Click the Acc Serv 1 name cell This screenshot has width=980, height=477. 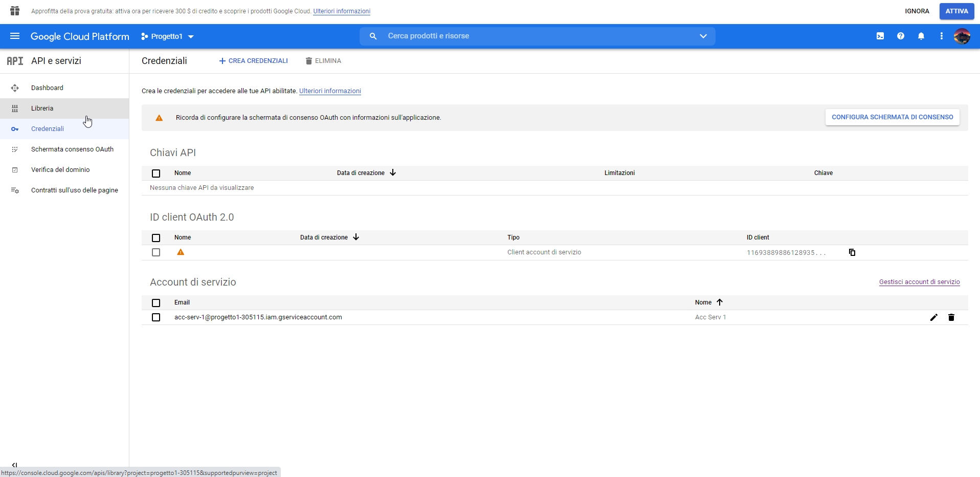click(710, 317)
